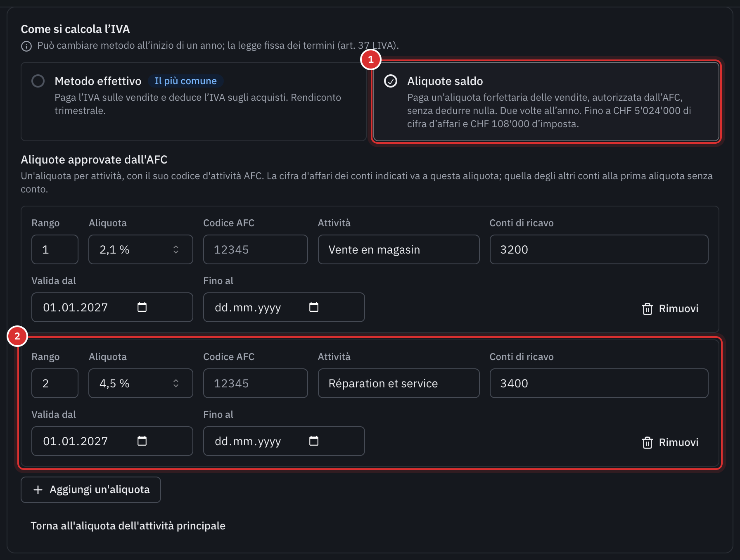Focus the Rango field containing 1
This screenshot has width=740, height=560.
point(55,249)
